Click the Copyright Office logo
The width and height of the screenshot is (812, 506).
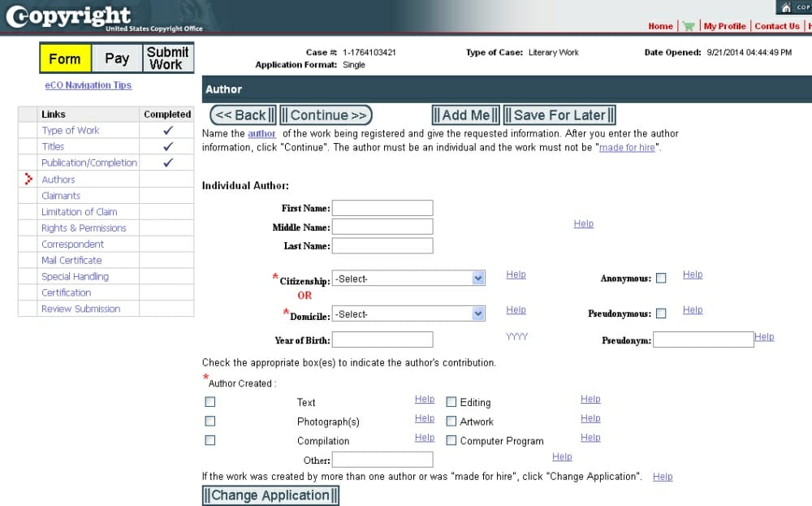point(104,18)
